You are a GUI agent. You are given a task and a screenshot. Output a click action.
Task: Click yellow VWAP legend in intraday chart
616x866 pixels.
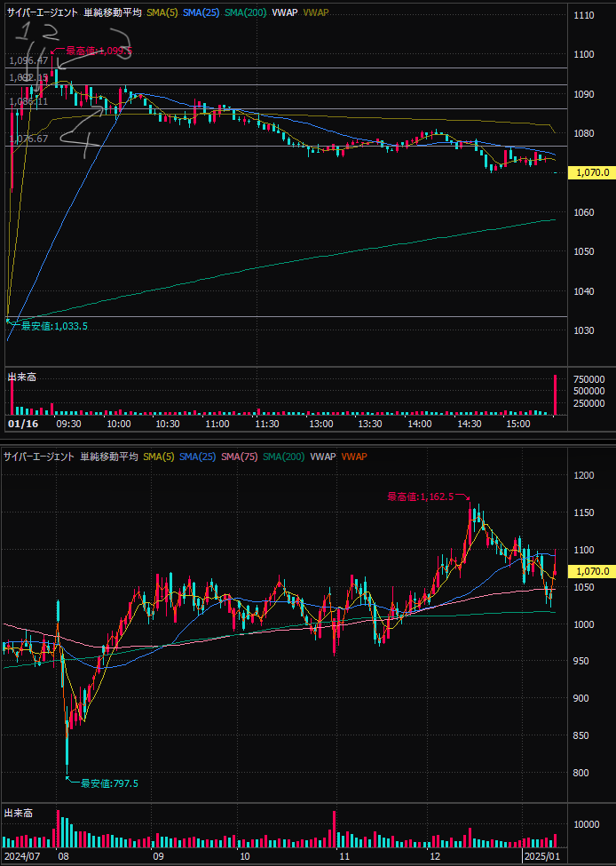click(x=316, y=12)
